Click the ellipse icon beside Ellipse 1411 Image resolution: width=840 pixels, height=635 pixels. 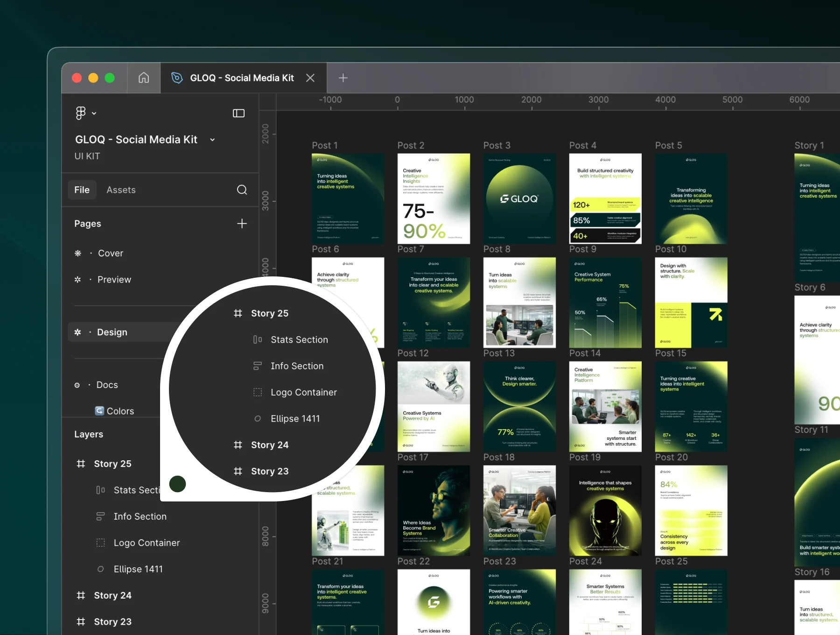[100, 569]
